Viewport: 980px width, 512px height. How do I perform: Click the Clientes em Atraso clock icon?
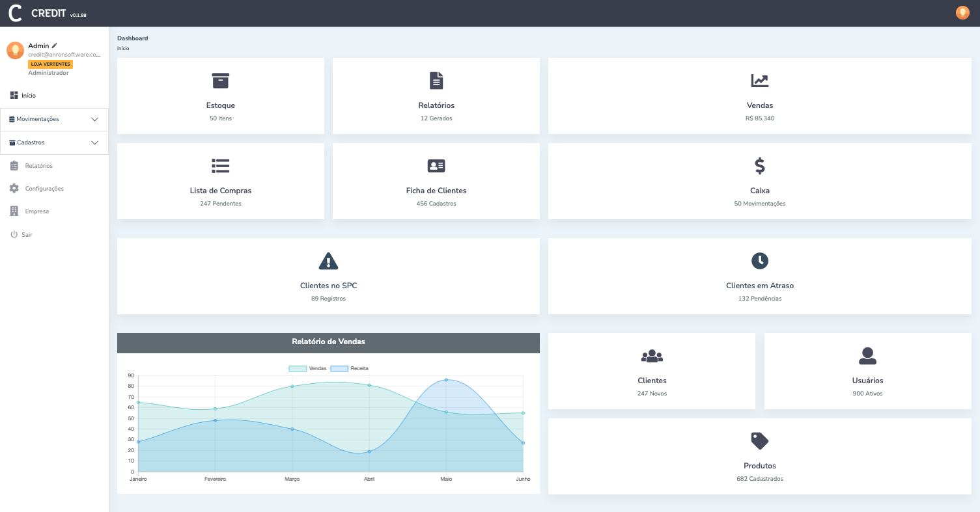759,261
